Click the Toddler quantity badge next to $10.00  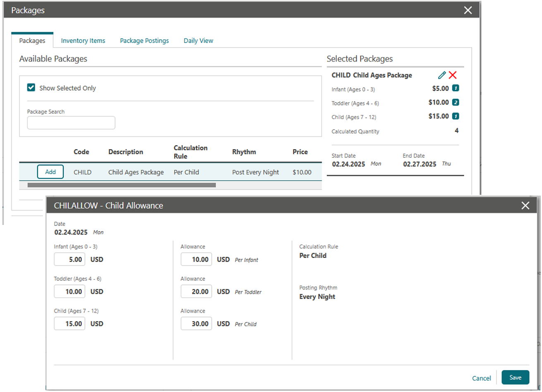pos(456,102)
